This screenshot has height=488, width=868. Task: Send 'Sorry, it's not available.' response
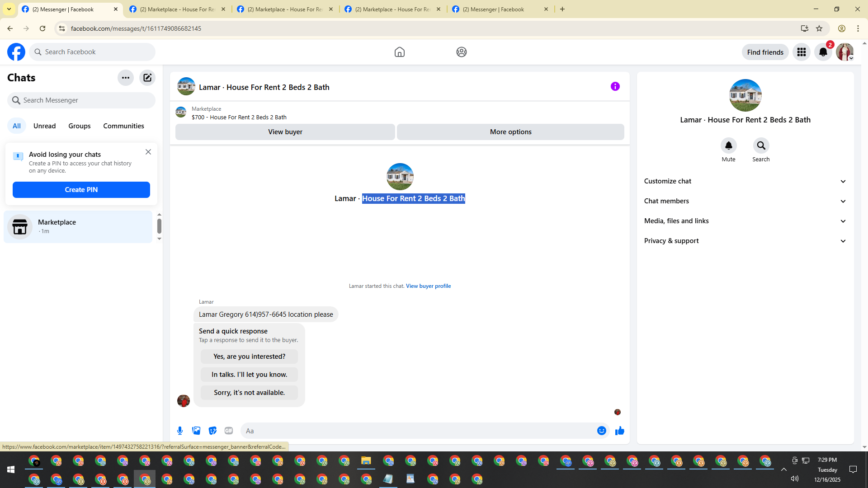250,393
